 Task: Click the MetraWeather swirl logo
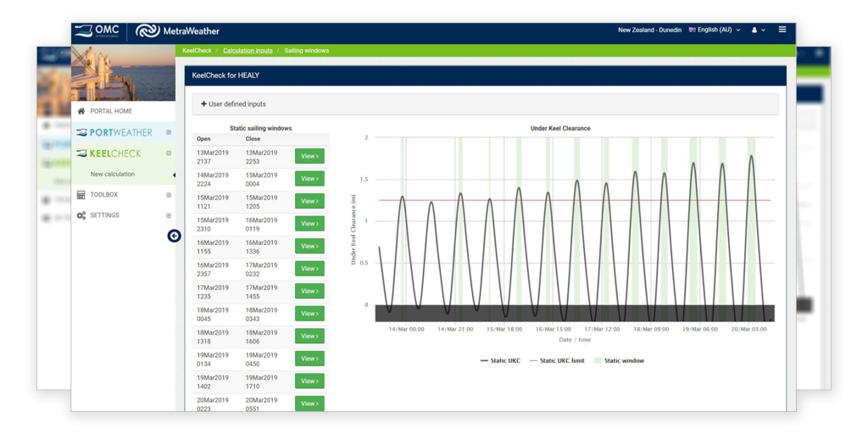147,31
